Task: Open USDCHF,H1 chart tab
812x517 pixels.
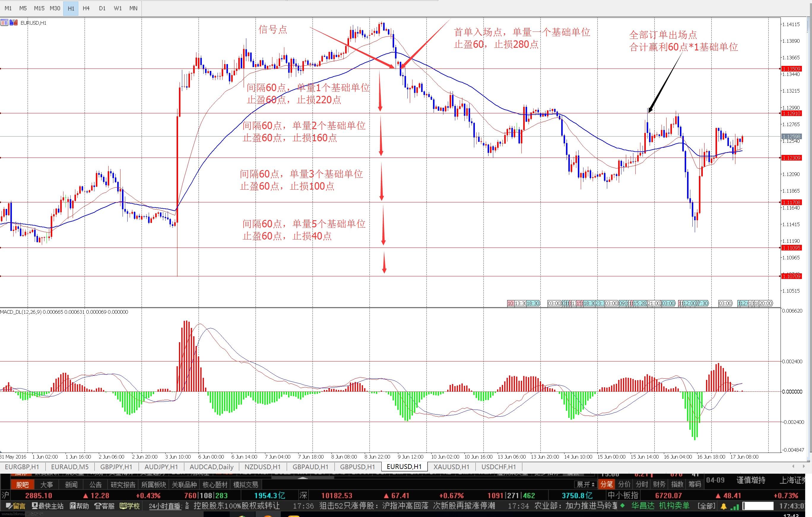Action: pyautogui.click(x=498, y=467)
